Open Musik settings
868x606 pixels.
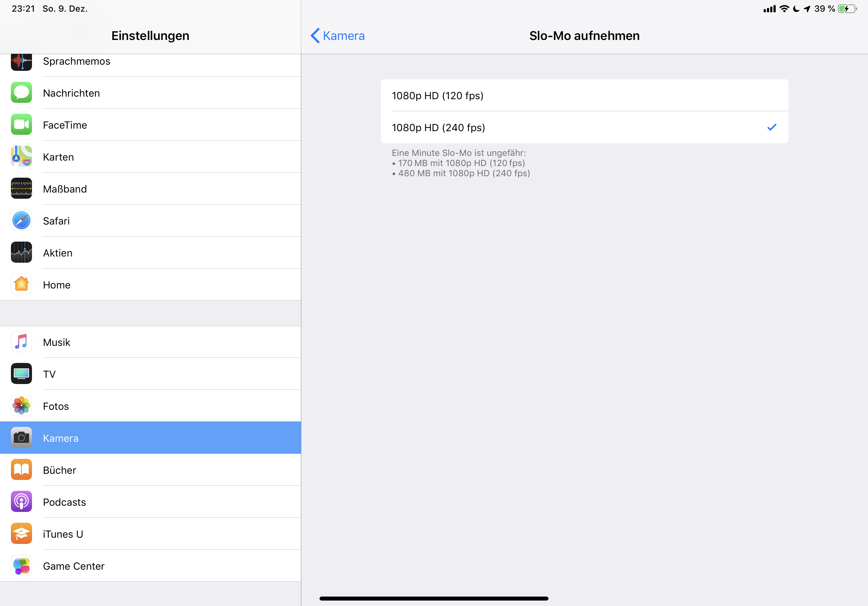(150, 342)
